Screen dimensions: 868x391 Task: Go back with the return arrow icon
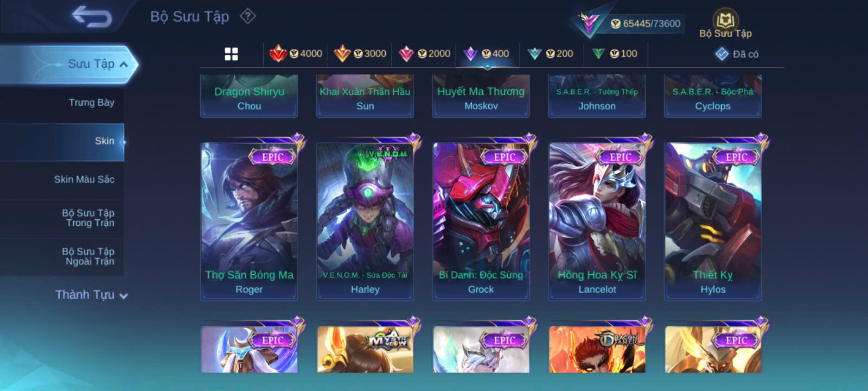pos(92,16)
